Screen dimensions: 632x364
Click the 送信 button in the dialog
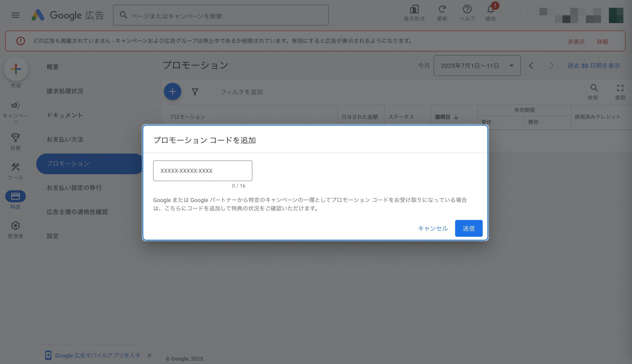pyautogui.click(x=468, y=228)
